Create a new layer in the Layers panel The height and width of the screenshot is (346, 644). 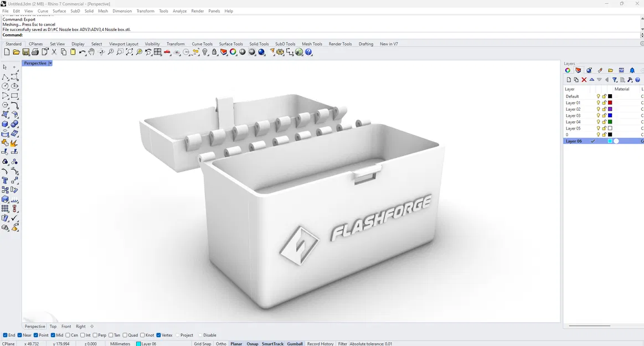569,80
